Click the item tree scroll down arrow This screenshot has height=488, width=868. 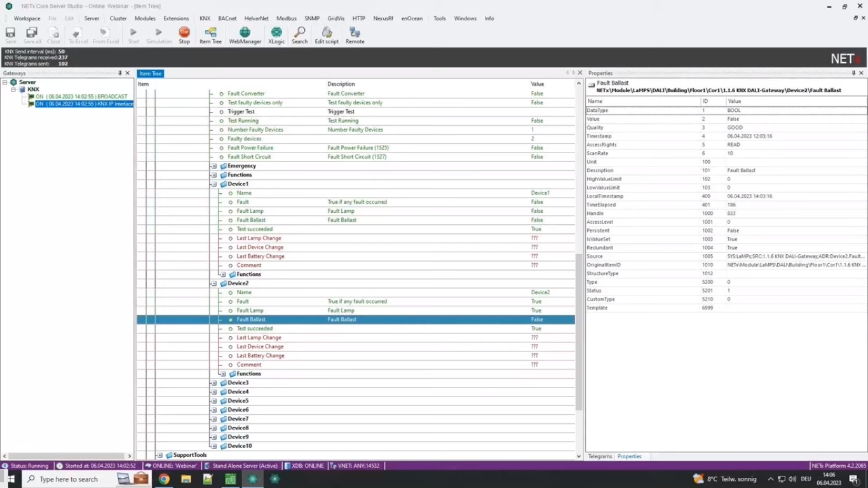(578, 456)
